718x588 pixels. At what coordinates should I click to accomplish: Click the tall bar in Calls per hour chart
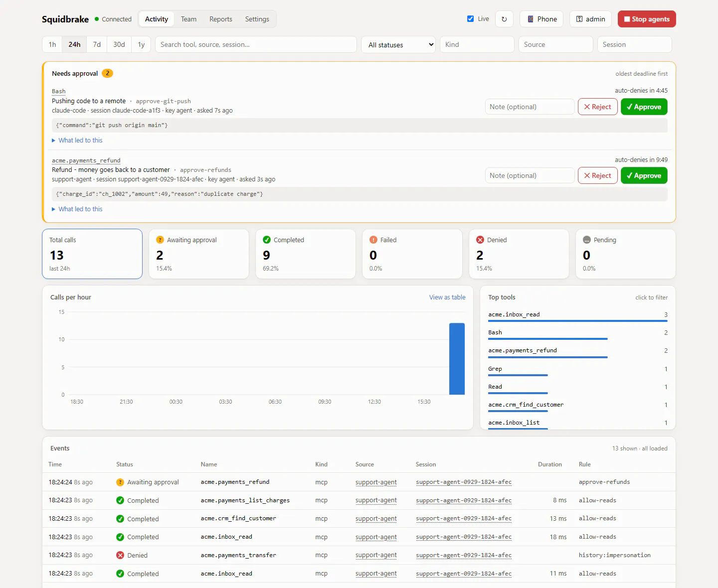pos(457,359)
